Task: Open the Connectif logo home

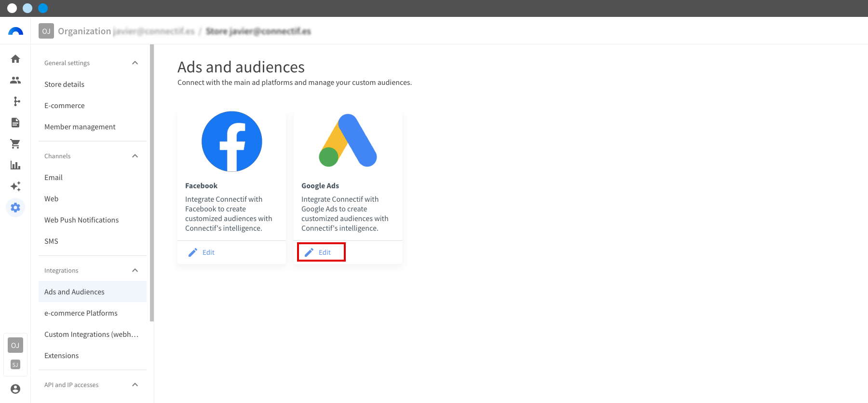Action: point(15,31)
